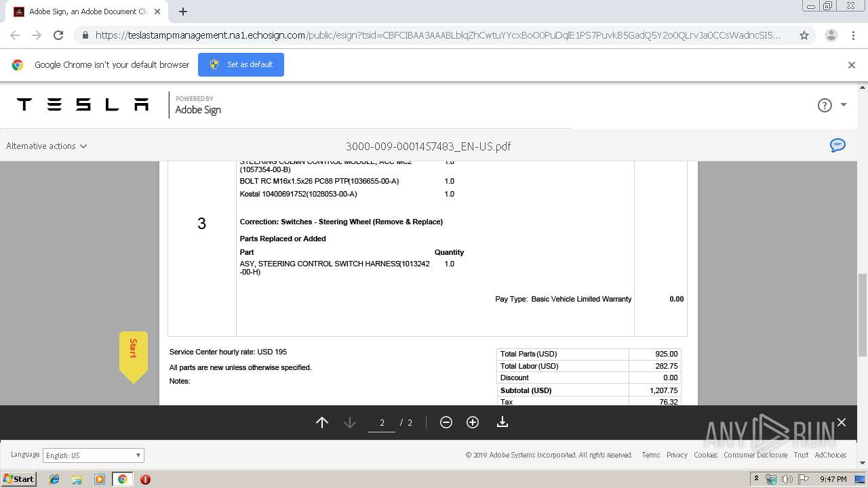Download the PDF document
This screenshot has height=488, width=868.
tap(502, 422)
